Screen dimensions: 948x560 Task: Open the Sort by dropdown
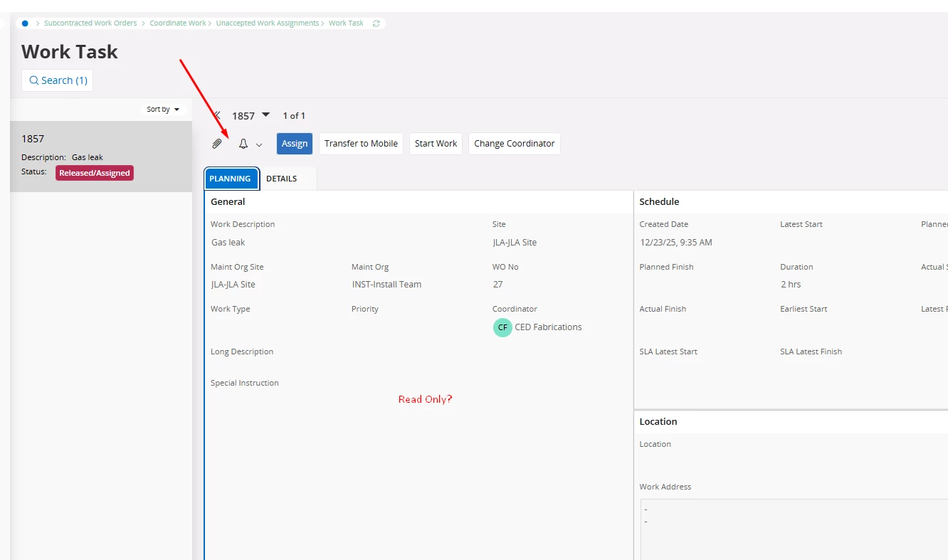(163, 110)
